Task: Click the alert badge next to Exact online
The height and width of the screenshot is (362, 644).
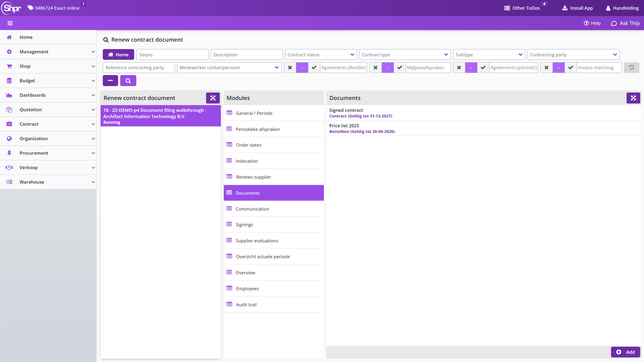Action: pos(83,4)
